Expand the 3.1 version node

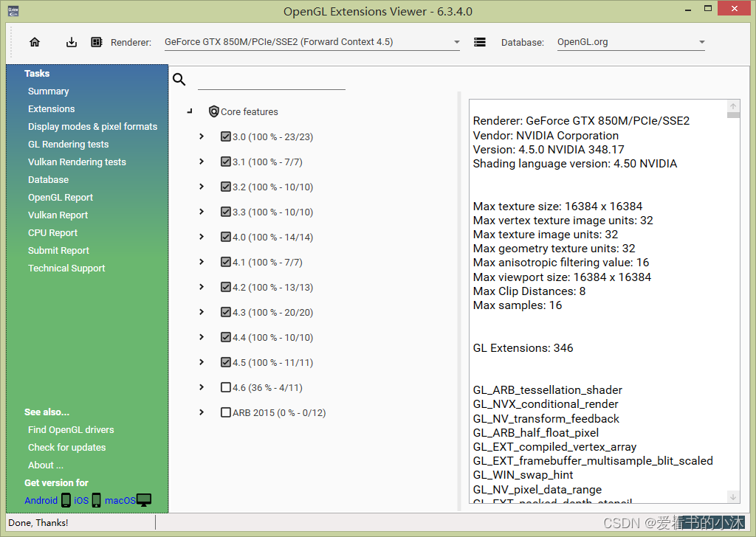(202, 162)
